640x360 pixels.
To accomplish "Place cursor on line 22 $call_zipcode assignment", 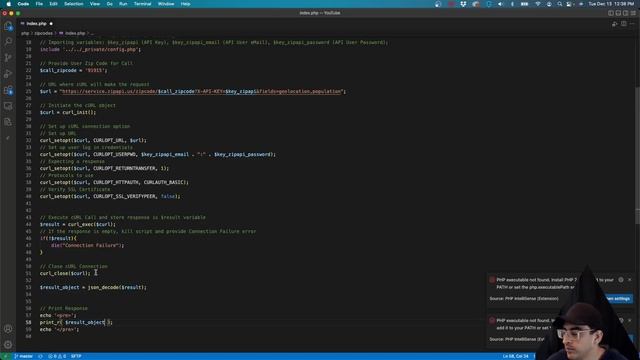I will tap(73, 71).
